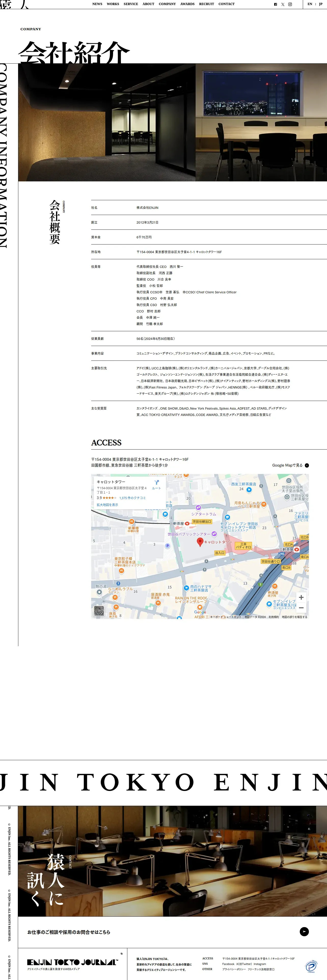The image size is (327, 980).
Task: Open the RECRUIT menu item
Action: [206, 4]
